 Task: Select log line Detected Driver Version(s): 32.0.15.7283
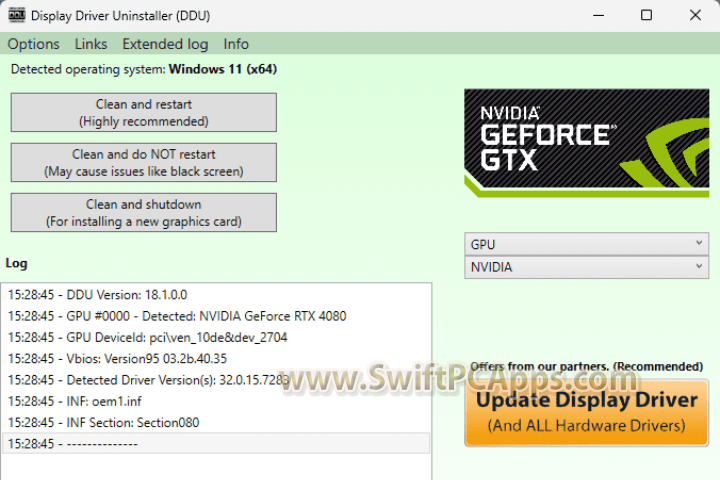[x=216, y=380]
